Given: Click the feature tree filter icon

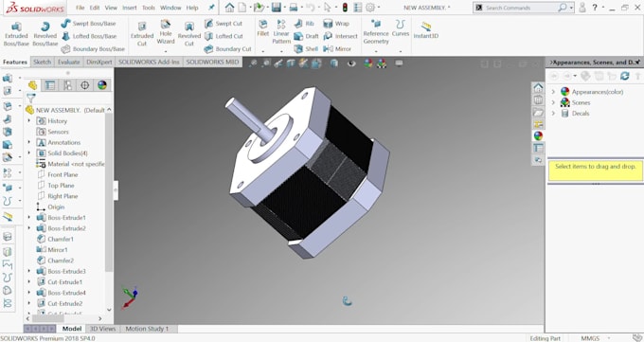Looking at the screenshot, I should (31, 98).
